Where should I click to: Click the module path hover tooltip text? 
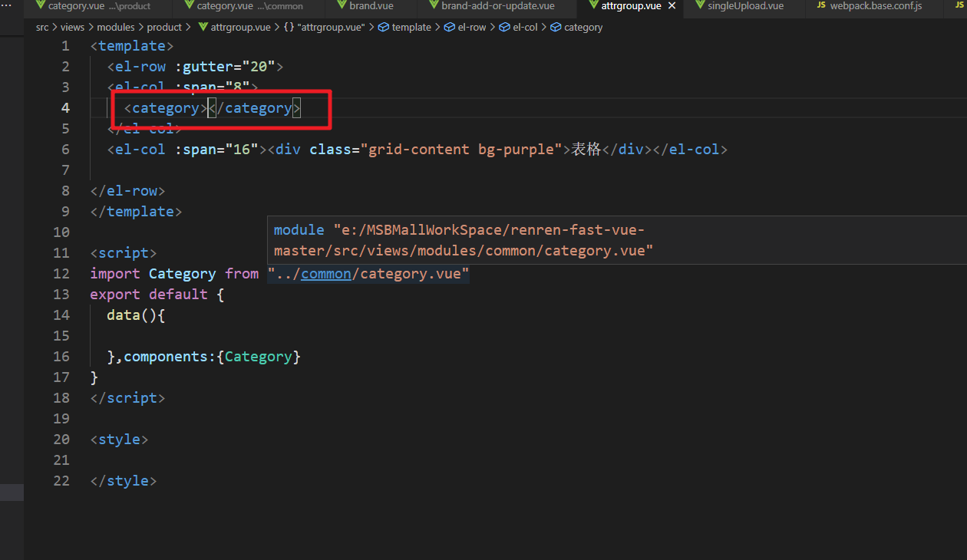pos(464,240)
